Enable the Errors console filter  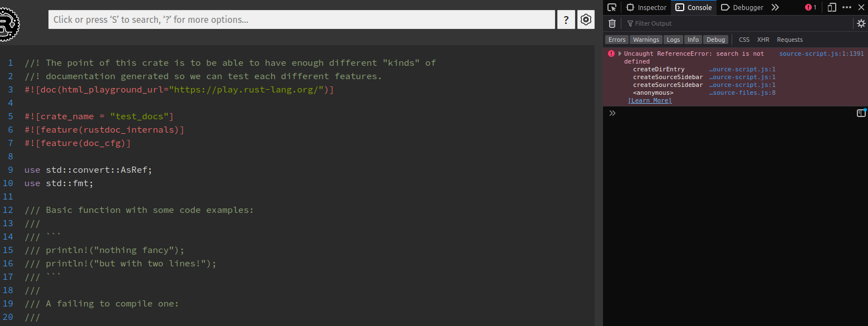[616, 40]
